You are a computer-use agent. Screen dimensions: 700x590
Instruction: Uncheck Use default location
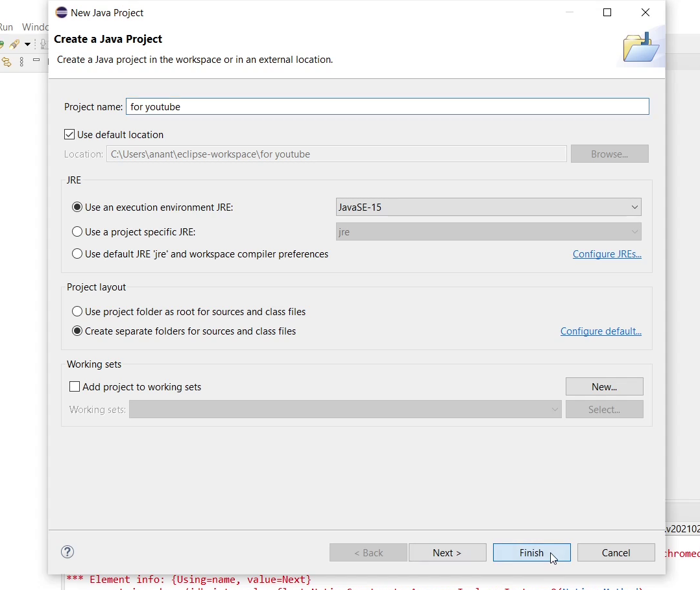(x=69, y=135)
